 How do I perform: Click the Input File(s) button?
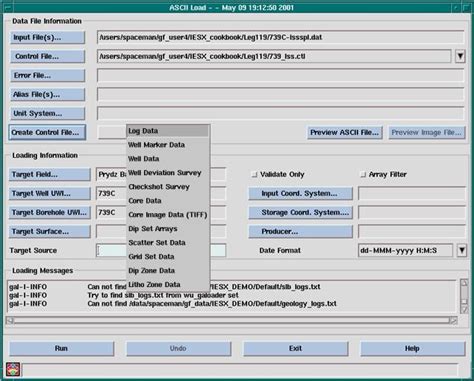click(47, 37)
